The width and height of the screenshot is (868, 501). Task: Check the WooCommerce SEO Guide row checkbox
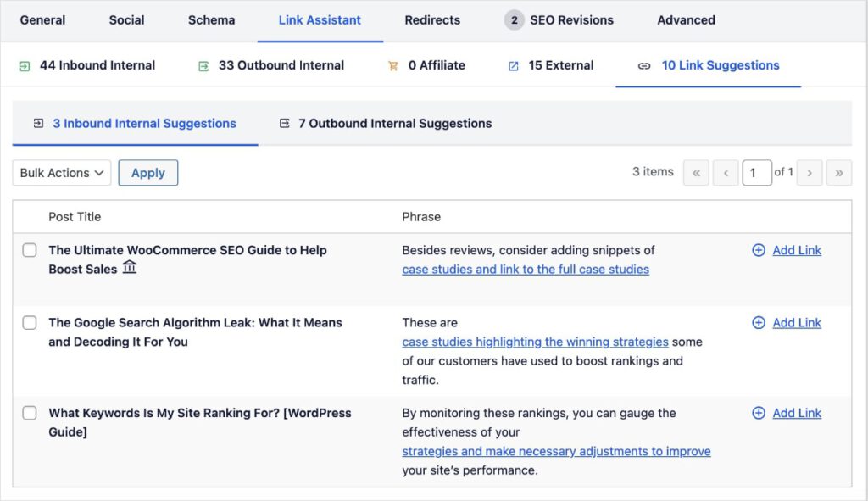click(x=30, y=250)
